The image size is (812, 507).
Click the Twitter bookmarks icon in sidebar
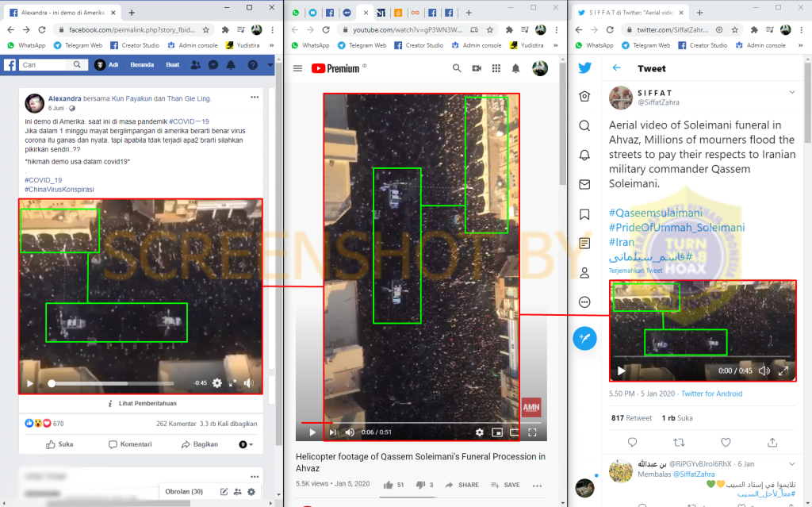coord(584,214)
